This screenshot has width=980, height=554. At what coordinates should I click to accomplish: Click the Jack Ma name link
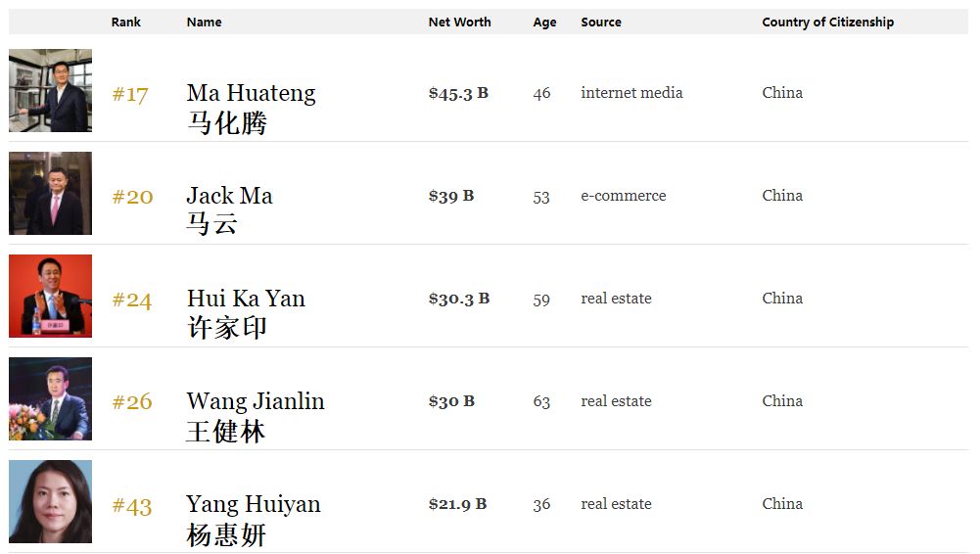click(229, 196)
